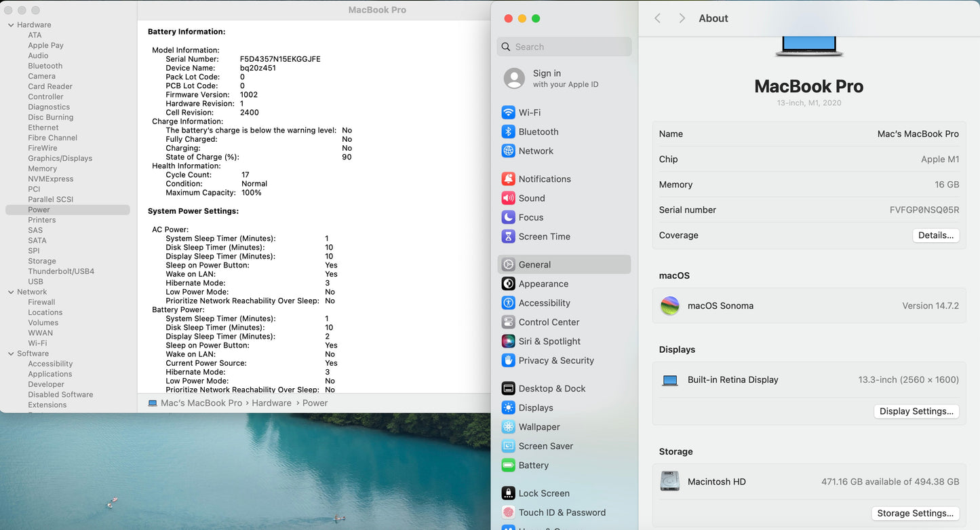Open Display Settings button
This screenshot has height=530, width=980.
coord(916,411)
